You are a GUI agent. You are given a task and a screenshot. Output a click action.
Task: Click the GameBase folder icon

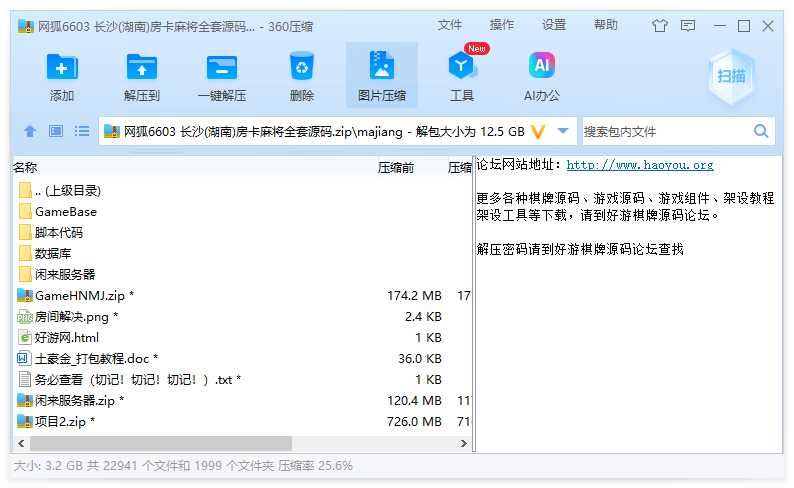pos(25,212)
